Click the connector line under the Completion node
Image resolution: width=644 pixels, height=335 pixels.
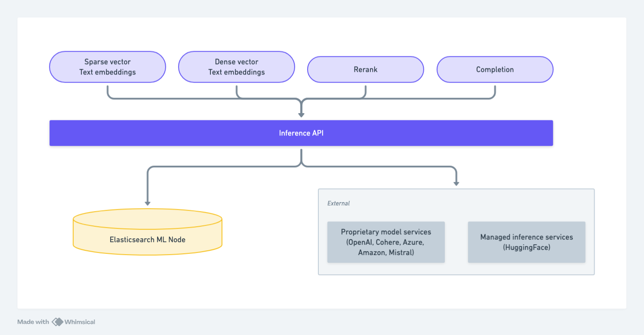(x=495, y=90)
